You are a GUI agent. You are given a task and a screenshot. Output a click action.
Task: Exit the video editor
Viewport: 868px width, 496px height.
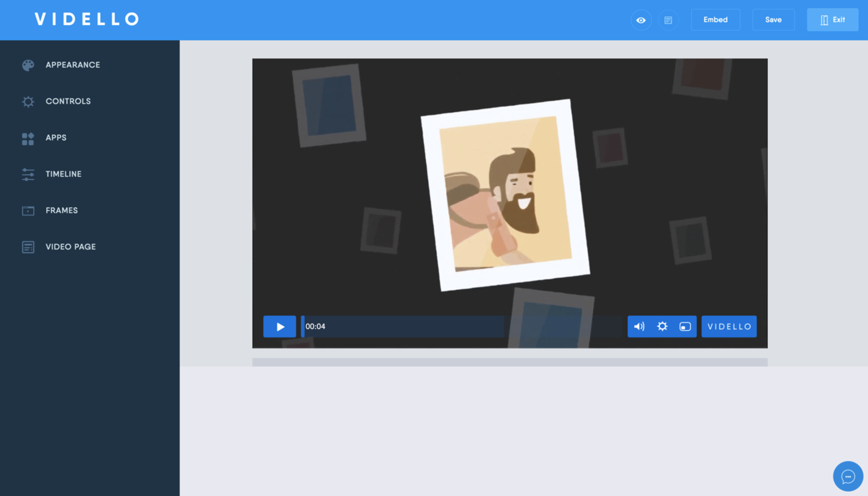pos(833,20)
